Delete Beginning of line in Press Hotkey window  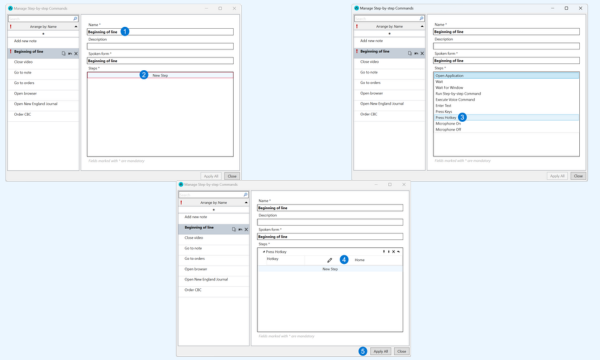(246, 229)
